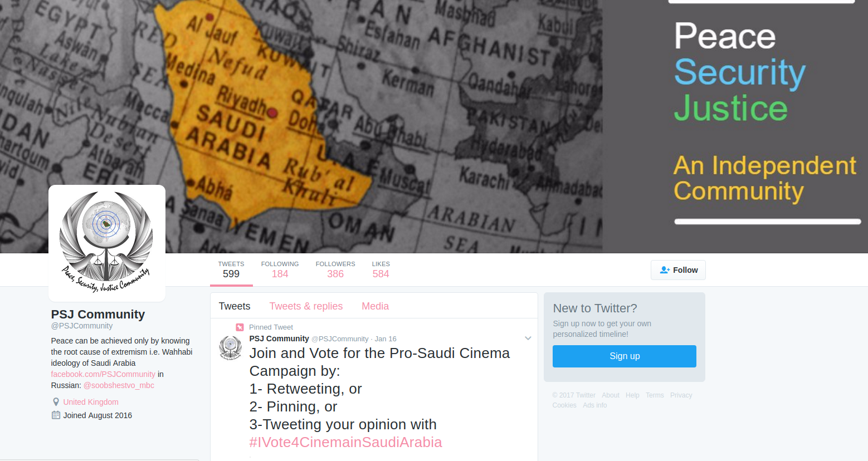This screenshot has height=461, width=868.
Task: Open the Privacy footer link
Action: pos(681,395)
